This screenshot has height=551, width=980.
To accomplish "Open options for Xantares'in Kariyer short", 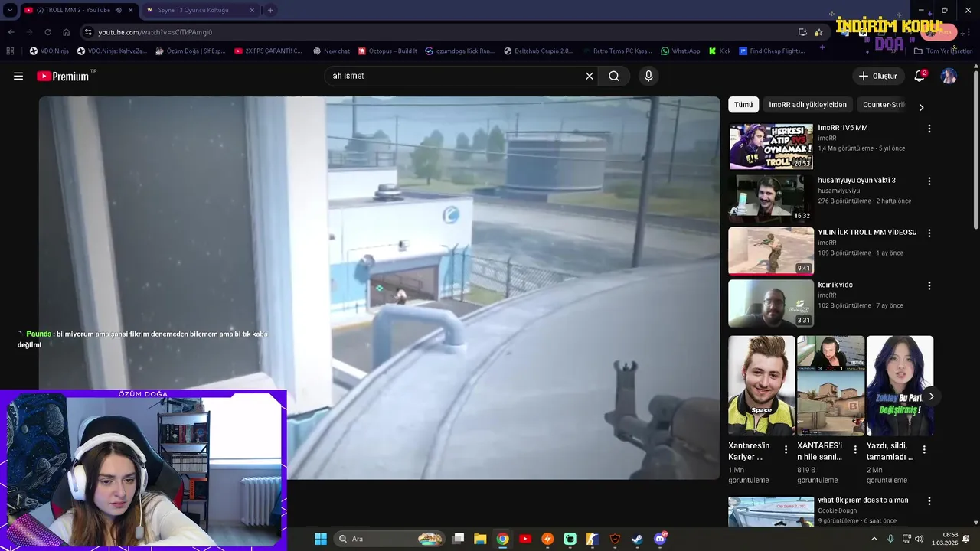I will pos(786,450).
